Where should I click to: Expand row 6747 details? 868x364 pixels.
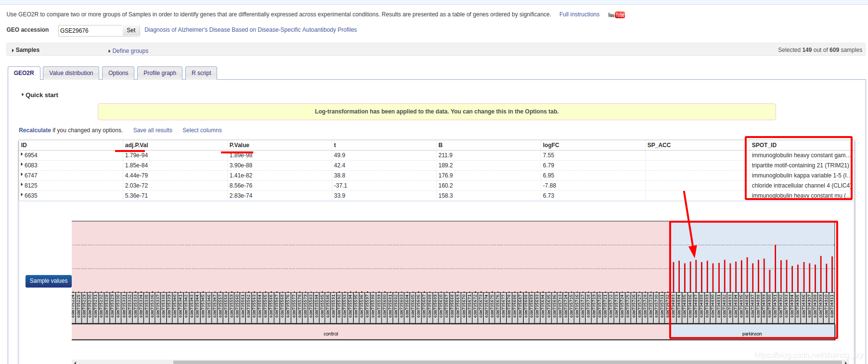[22, 175]
